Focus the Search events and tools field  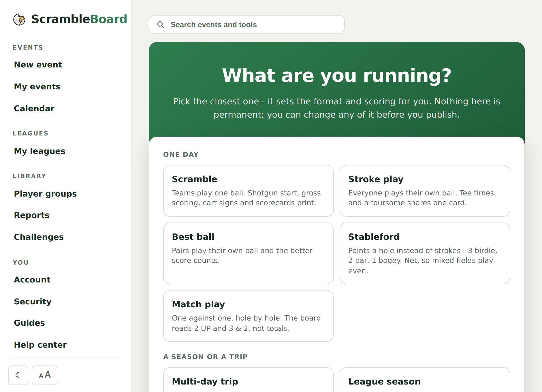pyautogui.click(x=247, y=24)
